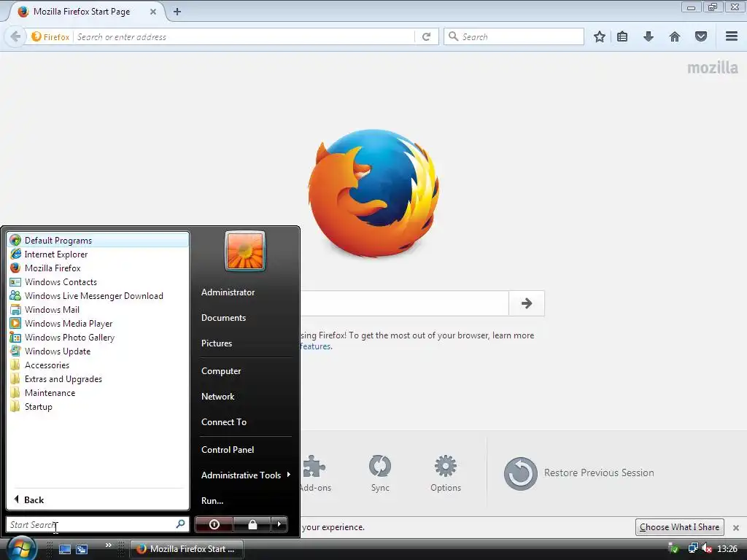Open the Pocket icon in toolbar

pos(701,36)
